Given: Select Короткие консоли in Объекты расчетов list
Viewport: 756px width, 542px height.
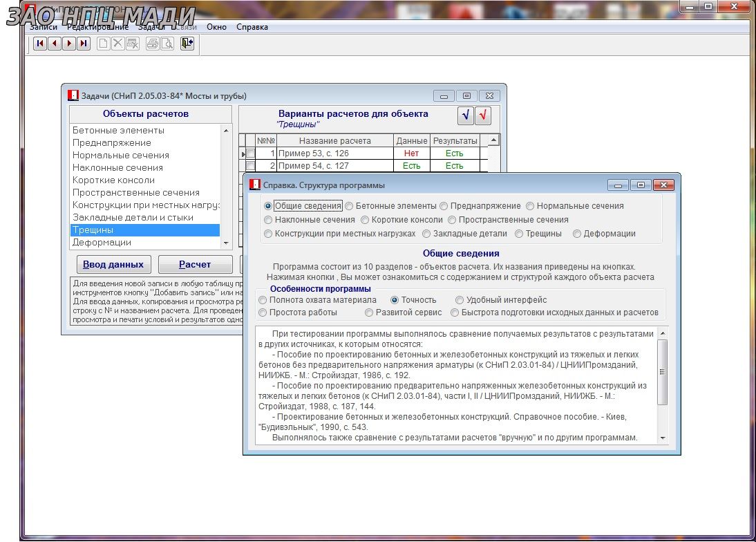Looking at the screenshot, I should point(144,180).
